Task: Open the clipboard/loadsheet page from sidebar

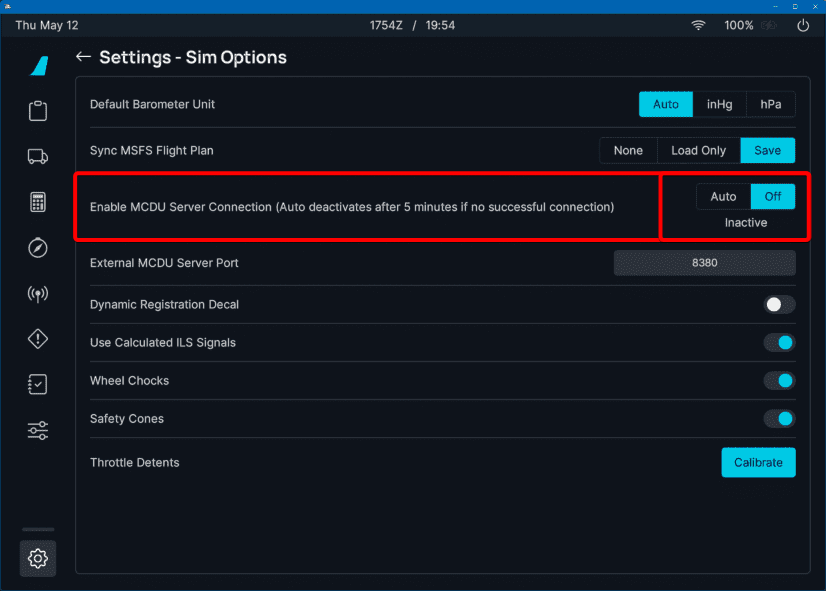Action: point(37,110)
